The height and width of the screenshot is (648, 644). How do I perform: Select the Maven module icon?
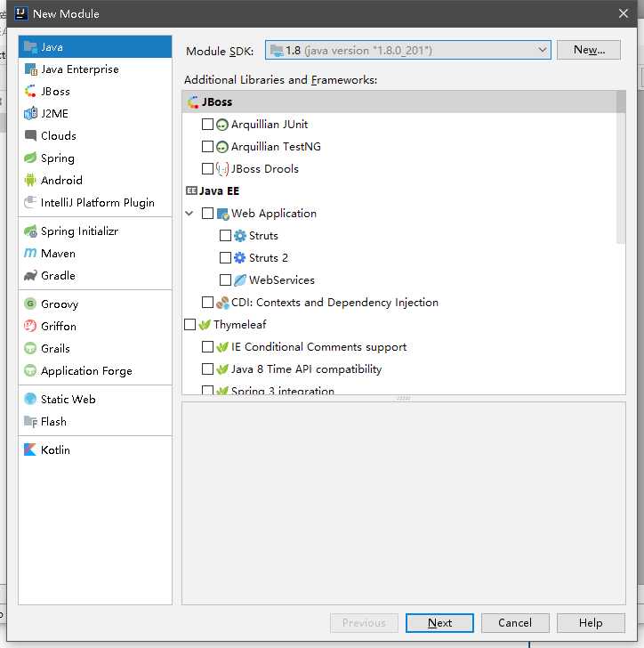click(x=30, y=253)
